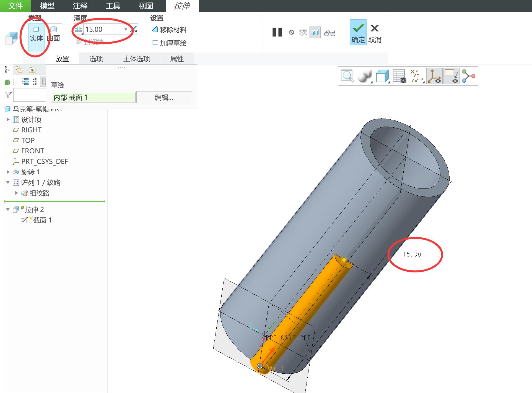Pause the extrude feature tool
This screenshot has width=532, height=393.
(277, 32)
